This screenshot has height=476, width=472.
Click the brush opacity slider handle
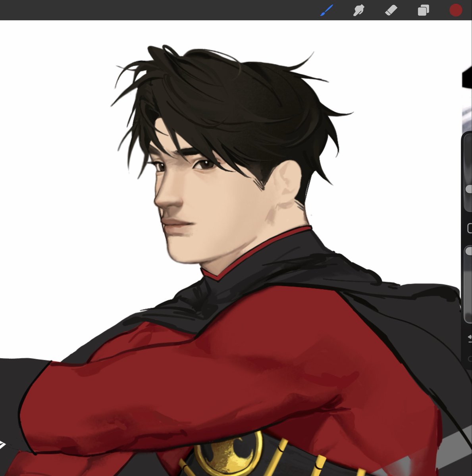coord(469,251)
